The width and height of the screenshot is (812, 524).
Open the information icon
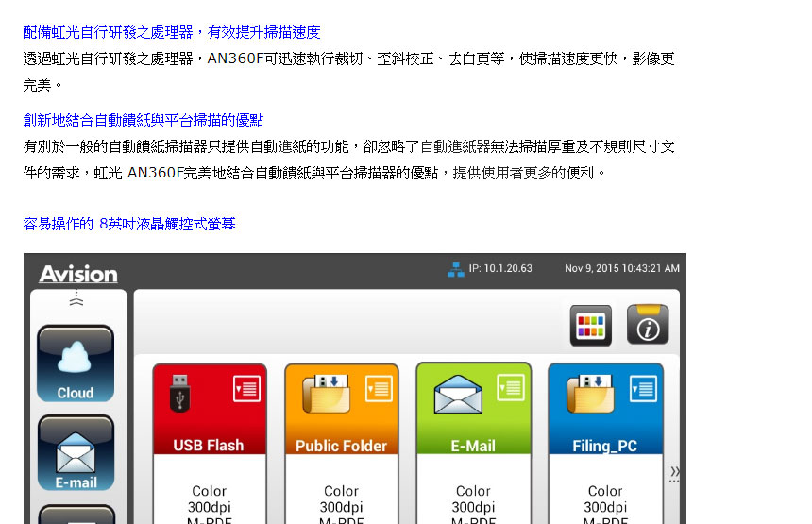tap(648, 325)
